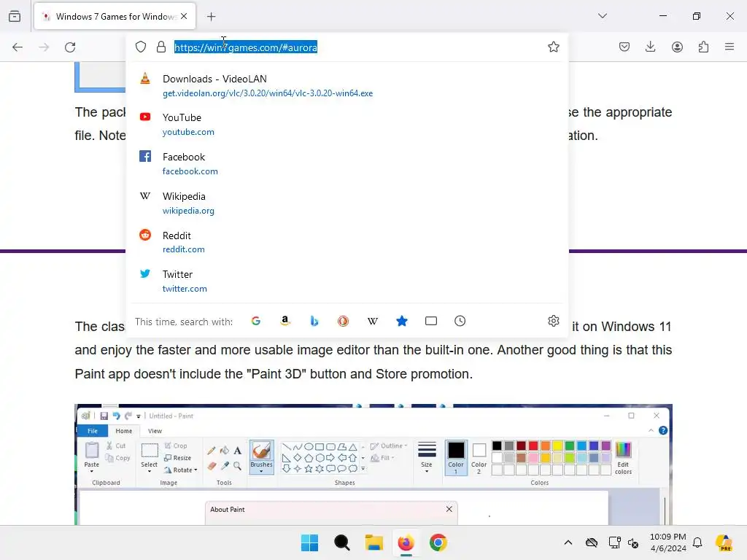Open search settings gear icon
The height and width of the screenshot is (560, 747).
pos(553,321)
